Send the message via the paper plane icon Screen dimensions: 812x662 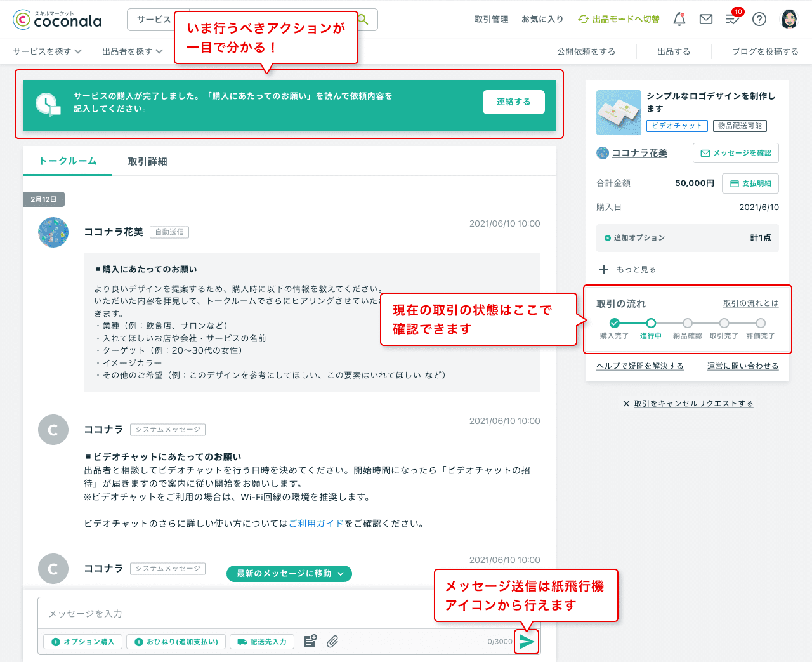click(x=527, y=642)
